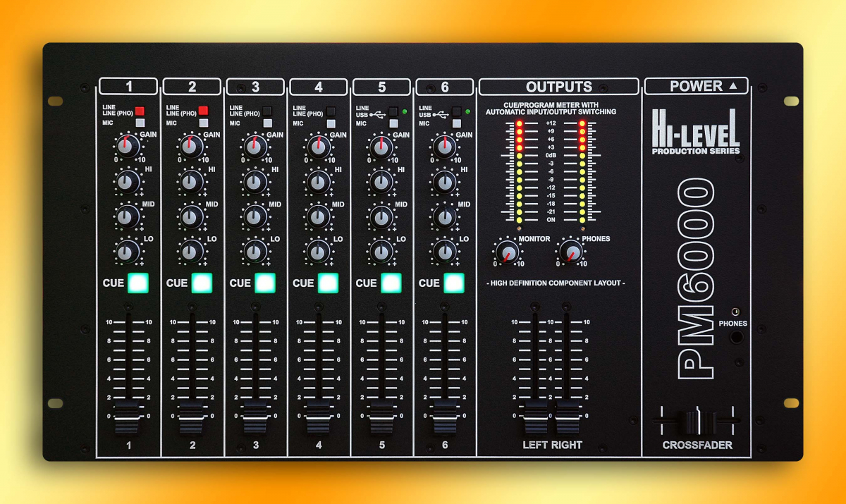The height and width of the screenshot is (504, 846).
Task: Click channel 1 LO EQ knob
Action: [x=128, y=251]
